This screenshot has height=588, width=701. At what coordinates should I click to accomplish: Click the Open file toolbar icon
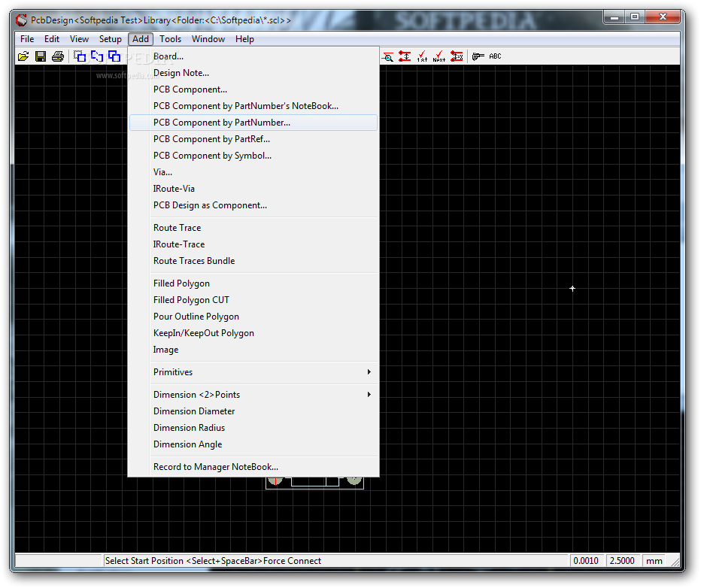click(23, 56)
